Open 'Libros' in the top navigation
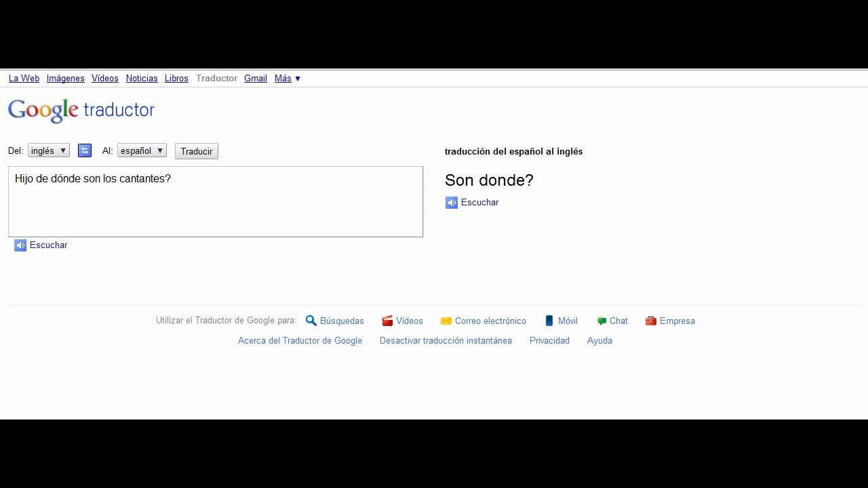 tap(176, 79)
